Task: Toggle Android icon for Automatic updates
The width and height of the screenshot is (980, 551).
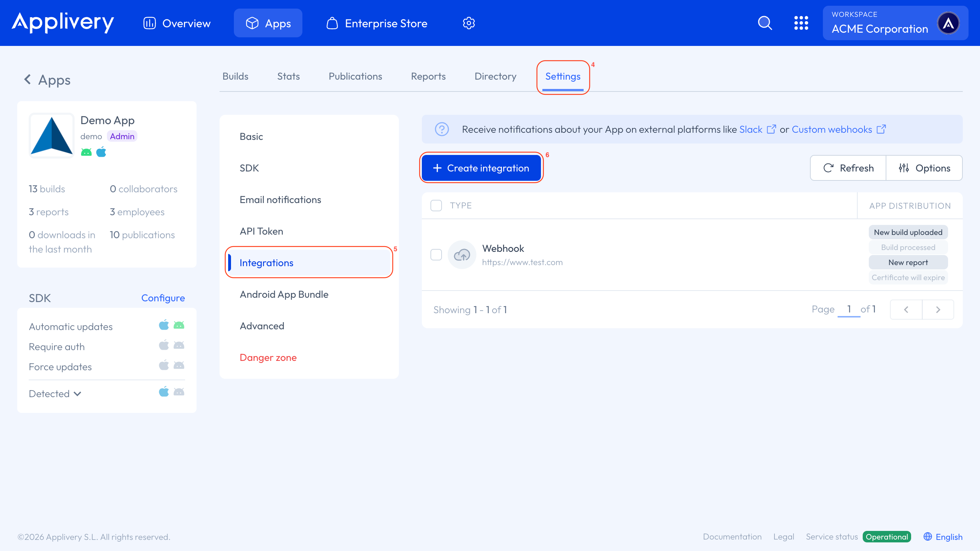Action: (x=179, y=325)
